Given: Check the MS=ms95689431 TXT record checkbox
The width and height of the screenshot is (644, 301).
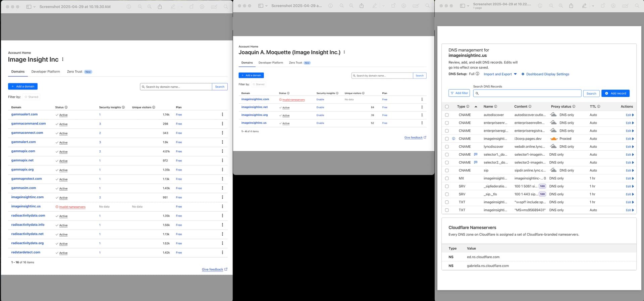Looking at the screenshot, I should click(447, 210).
